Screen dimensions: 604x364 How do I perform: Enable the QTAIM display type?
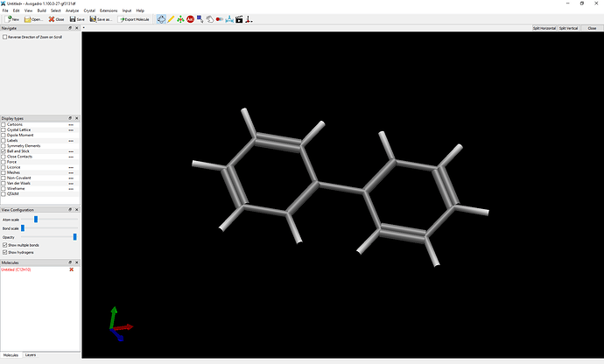(4, 194)
